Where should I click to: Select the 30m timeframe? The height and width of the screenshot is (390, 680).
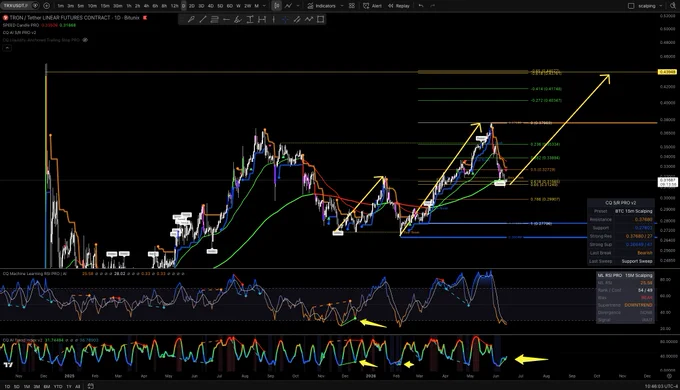click(x=118, y=6)
